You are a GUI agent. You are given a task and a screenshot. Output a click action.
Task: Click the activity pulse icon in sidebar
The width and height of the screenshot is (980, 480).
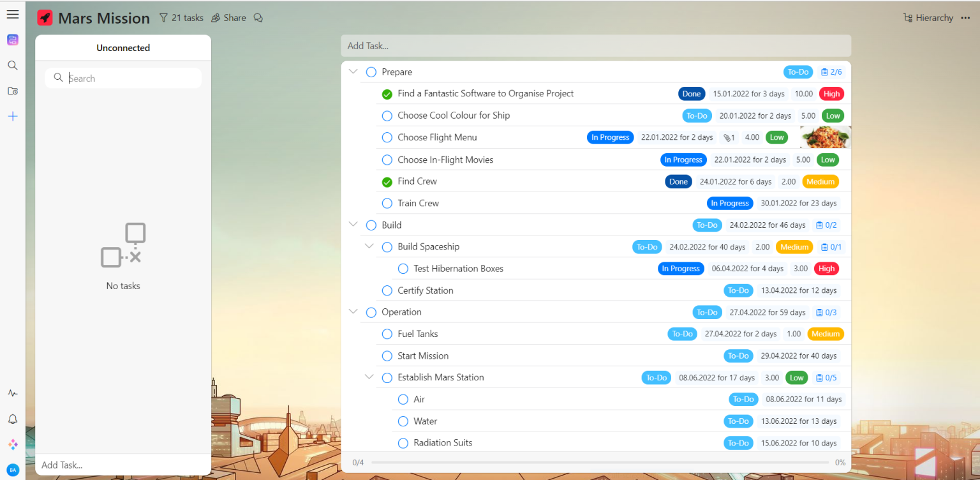tap(12, 393)
